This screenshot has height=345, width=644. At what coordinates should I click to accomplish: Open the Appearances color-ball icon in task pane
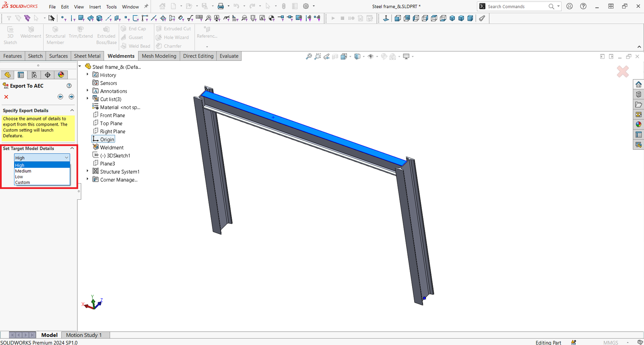click(x=638, y=124)
